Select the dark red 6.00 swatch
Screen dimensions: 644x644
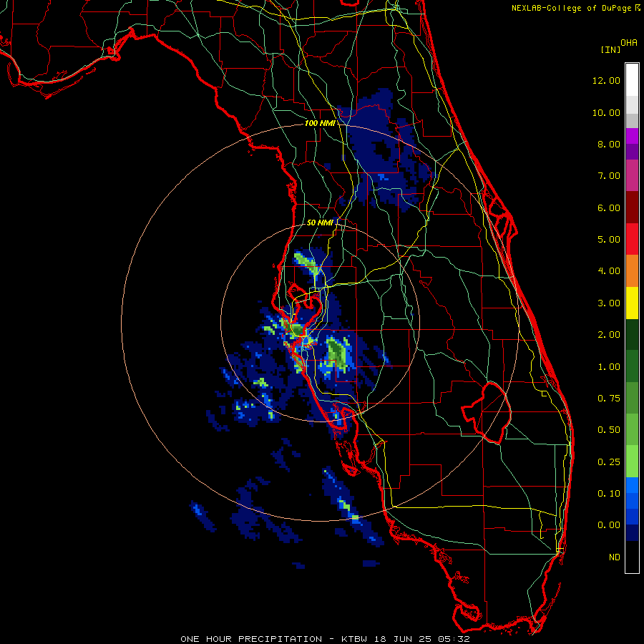coord(632,208)
